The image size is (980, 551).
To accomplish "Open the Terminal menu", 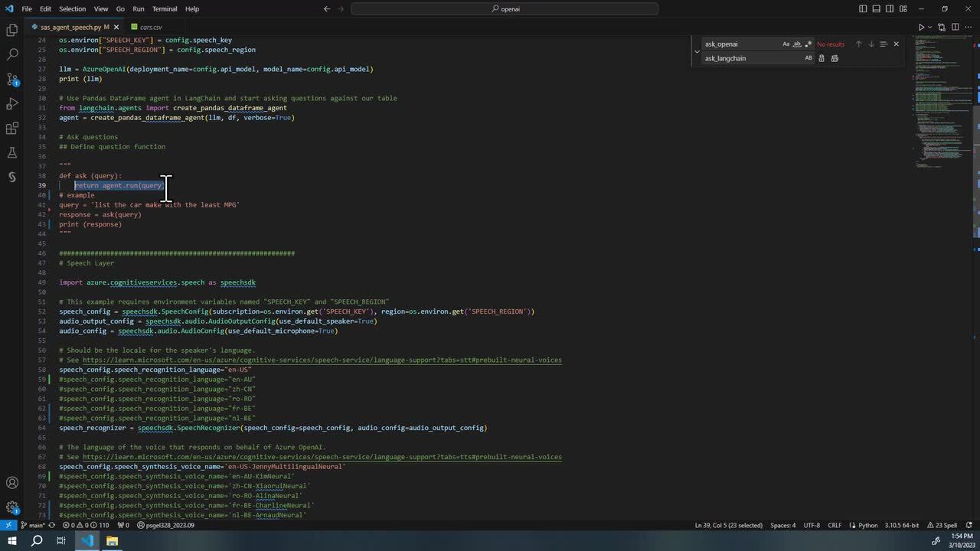I will click(x=164, y=8).
